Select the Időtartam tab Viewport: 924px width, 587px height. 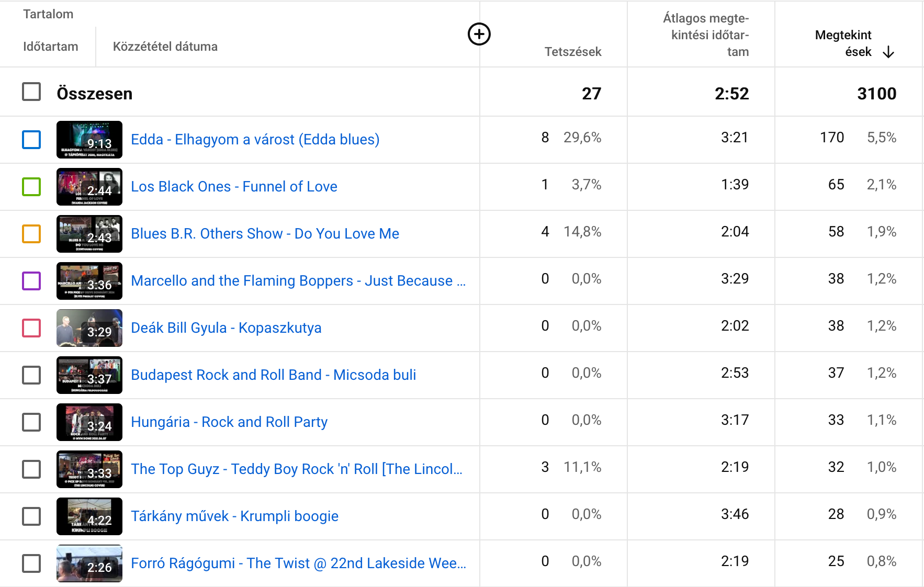tap(51, 47)
